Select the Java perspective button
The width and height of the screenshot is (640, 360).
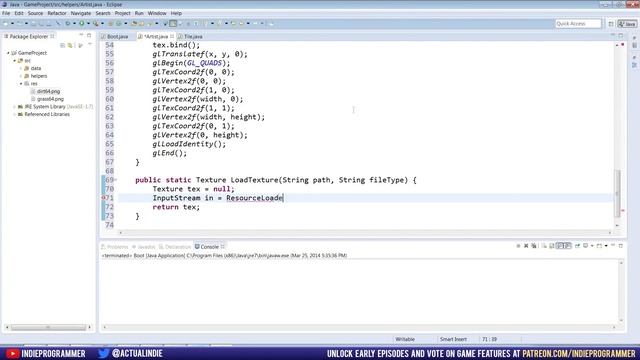pos(627,24)
